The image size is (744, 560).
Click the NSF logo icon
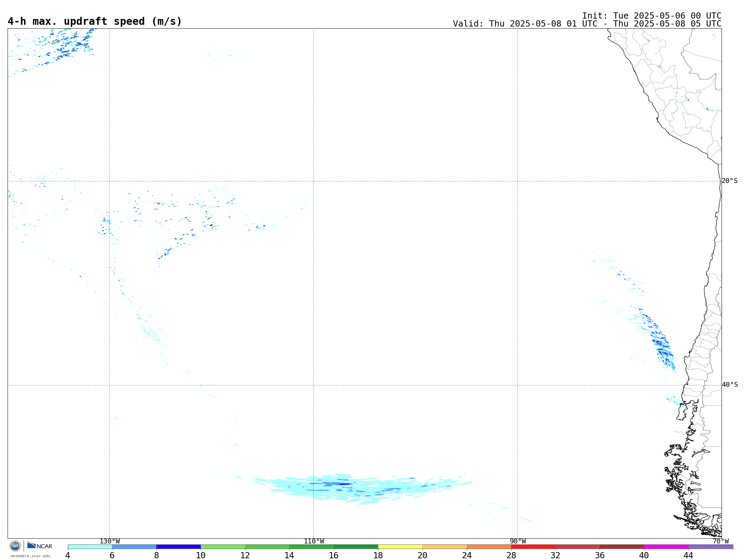(15, 546)
